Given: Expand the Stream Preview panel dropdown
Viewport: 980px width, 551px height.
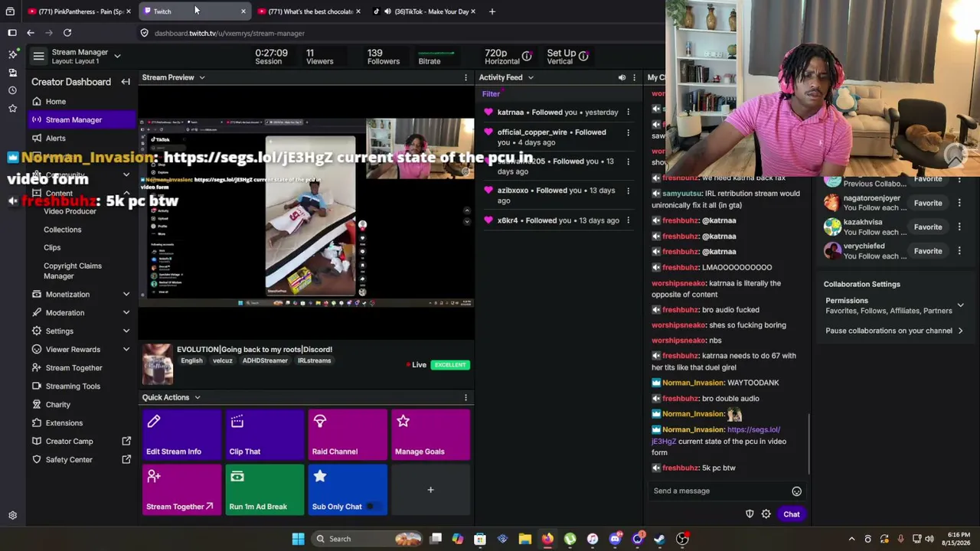Looking at the screenshot, I should tap(202, 77).
